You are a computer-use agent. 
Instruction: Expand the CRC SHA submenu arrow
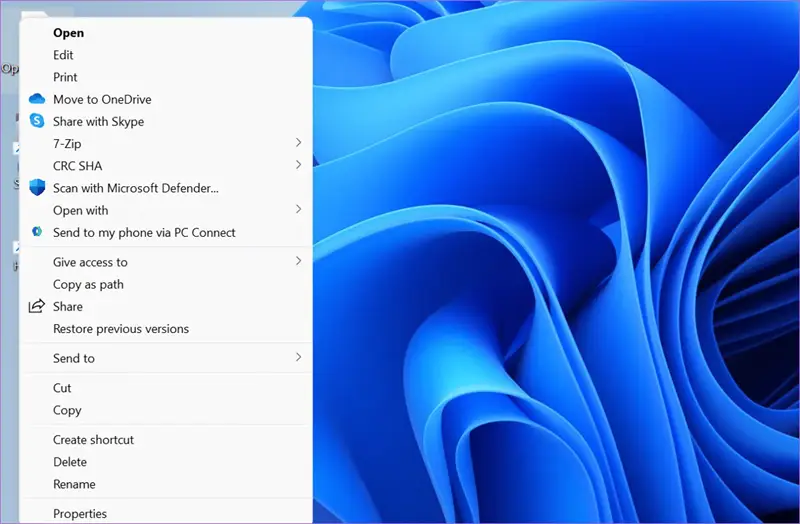(298, 165)
